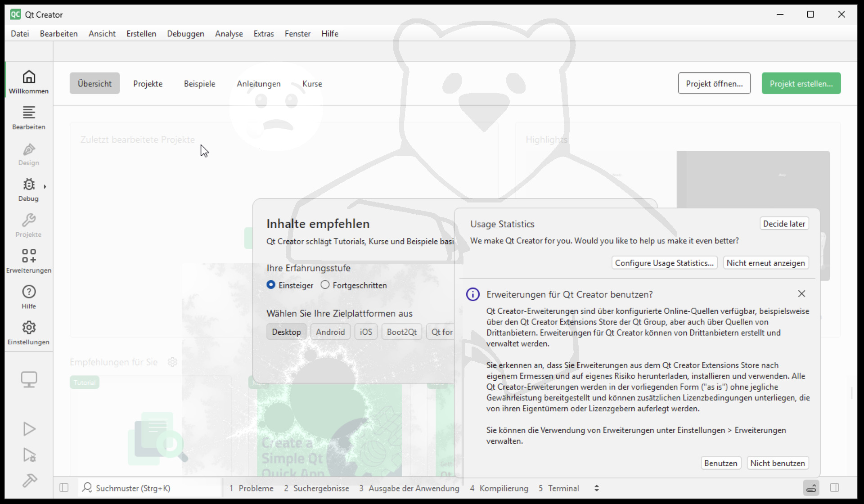864x504 pixels.
Task: Click the Nicht benutzen button
Action: pos(777,463)
